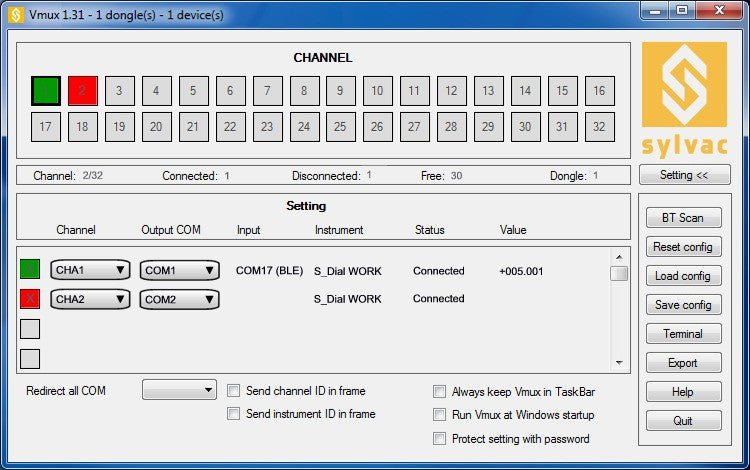
Task: Click channel 32 box
Action: (599, 127)
